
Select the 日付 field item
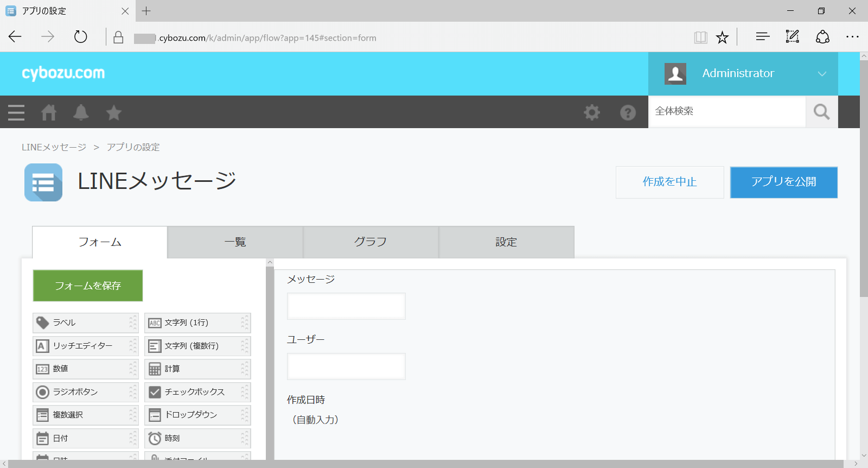86,438
